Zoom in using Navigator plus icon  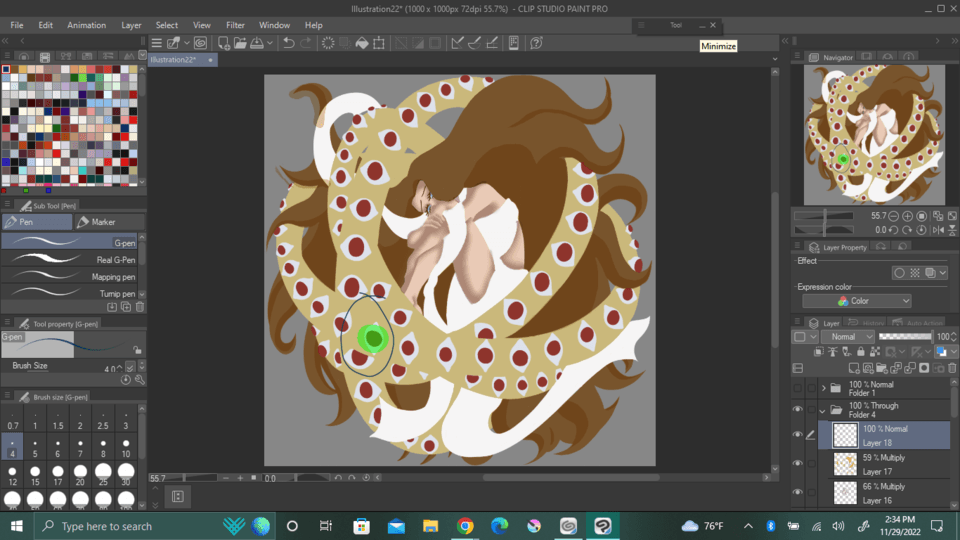907,216
